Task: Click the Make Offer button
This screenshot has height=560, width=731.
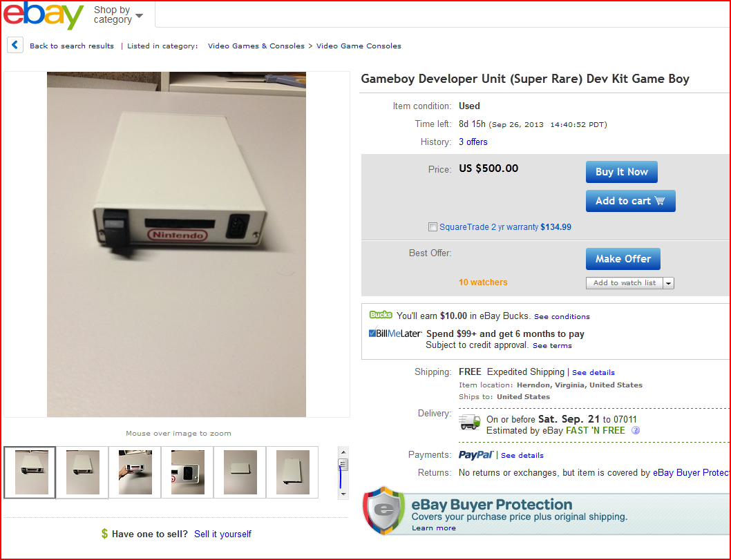Action: (623, 258)
